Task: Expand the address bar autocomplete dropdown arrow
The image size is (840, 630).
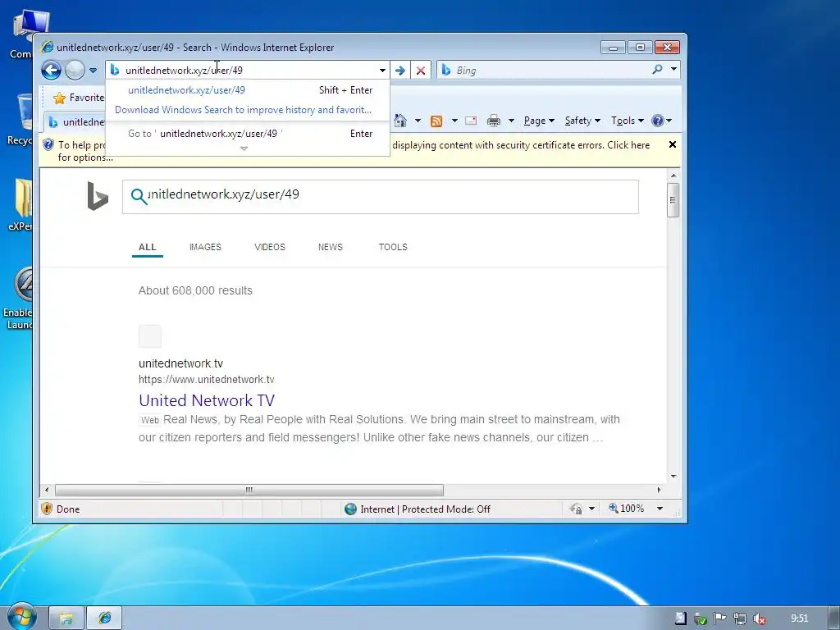Action: 382,71
